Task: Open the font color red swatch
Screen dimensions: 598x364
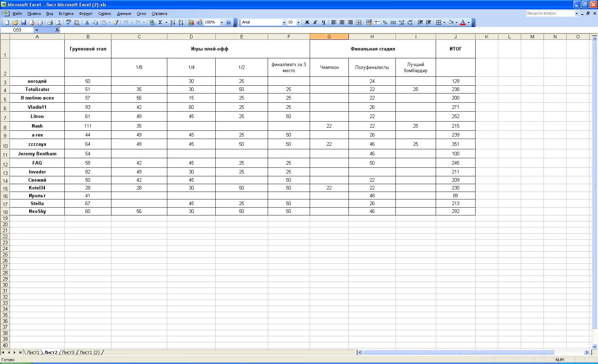Action: tap(463, 22)
